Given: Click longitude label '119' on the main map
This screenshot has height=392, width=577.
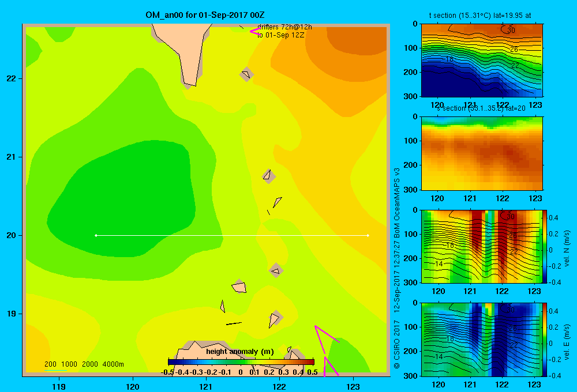Looking at the screenshot, I should click(59, 386).
